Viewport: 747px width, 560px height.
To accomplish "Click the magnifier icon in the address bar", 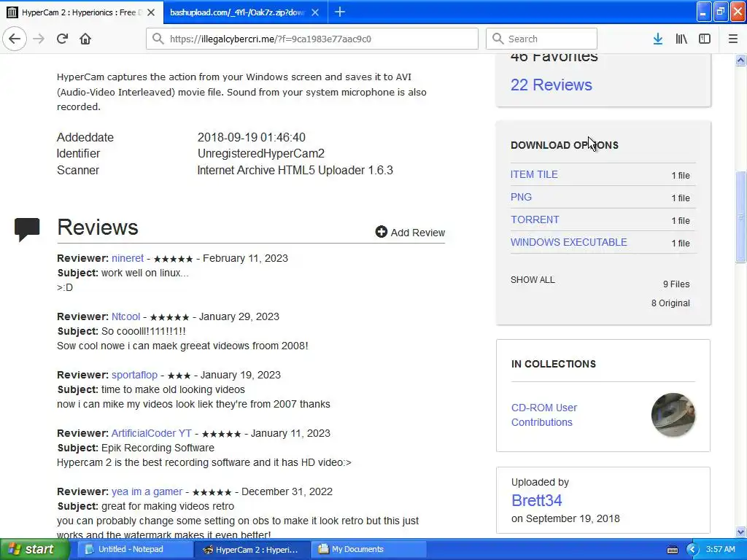I will 158,39.
